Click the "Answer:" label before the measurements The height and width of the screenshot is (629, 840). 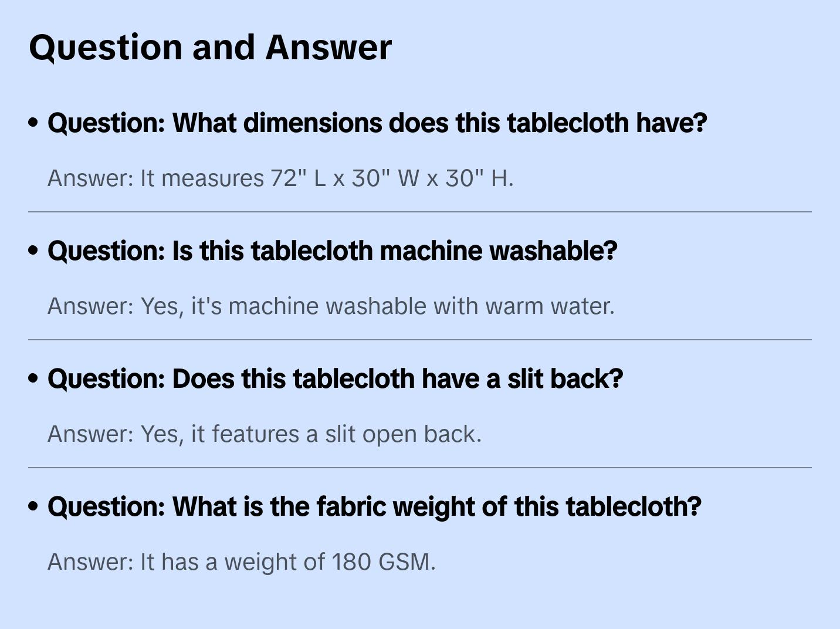coord(90,178)
